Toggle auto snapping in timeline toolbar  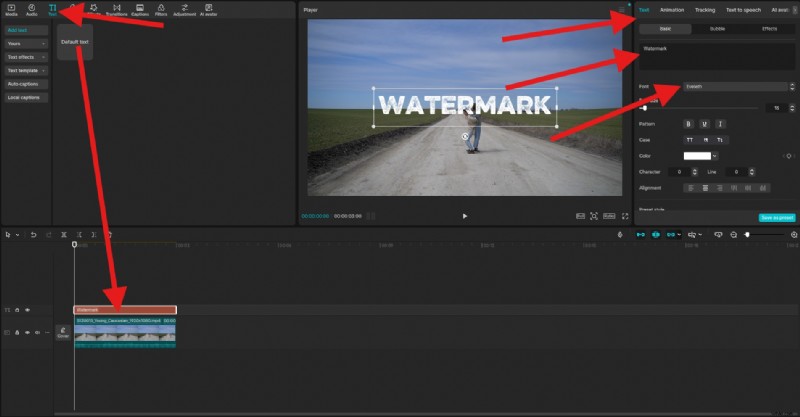point(656,235)
